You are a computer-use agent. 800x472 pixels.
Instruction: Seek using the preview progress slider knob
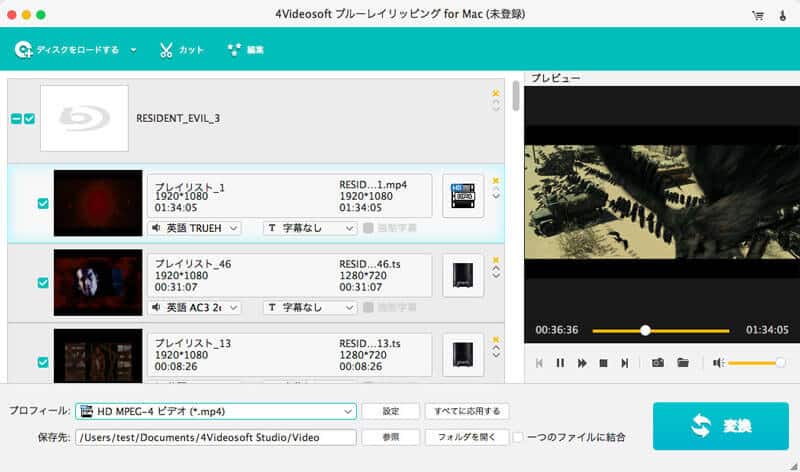[645, 331]
